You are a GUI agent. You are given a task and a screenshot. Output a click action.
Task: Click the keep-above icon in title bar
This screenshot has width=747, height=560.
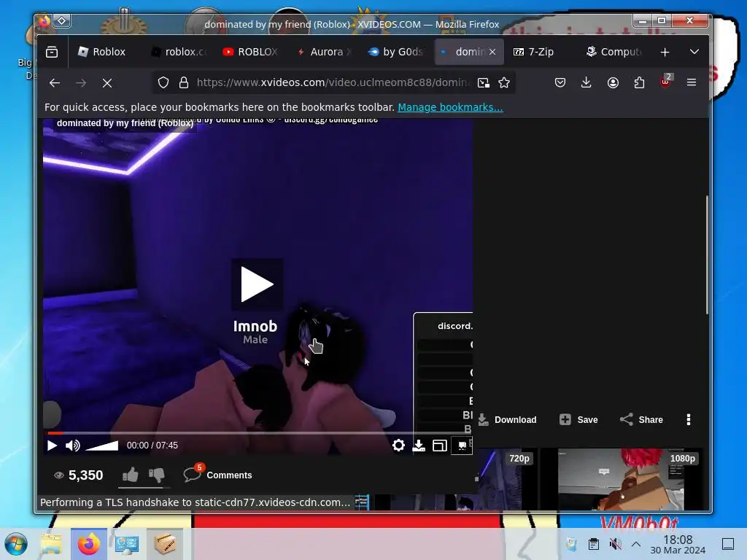[62, 21]
